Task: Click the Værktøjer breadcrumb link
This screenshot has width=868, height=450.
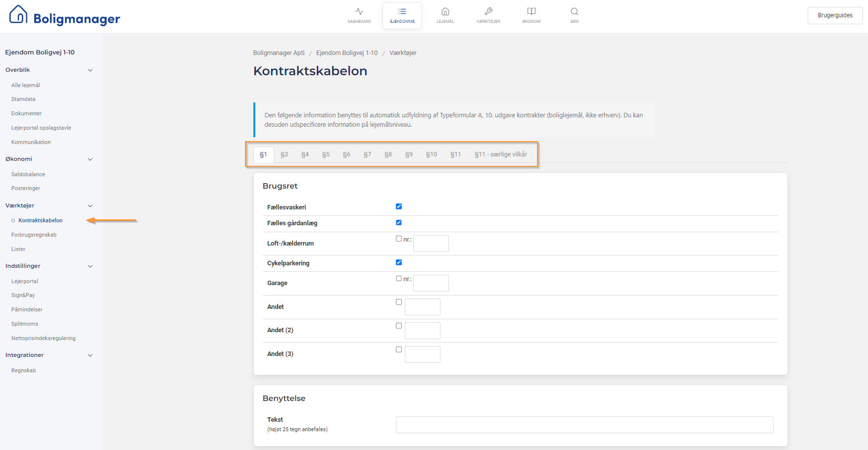Action: tap(403, 53)
